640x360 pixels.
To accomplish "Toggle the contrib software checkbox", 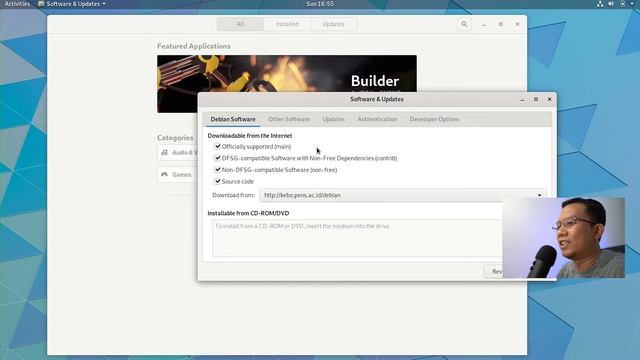I will (217, 158).
